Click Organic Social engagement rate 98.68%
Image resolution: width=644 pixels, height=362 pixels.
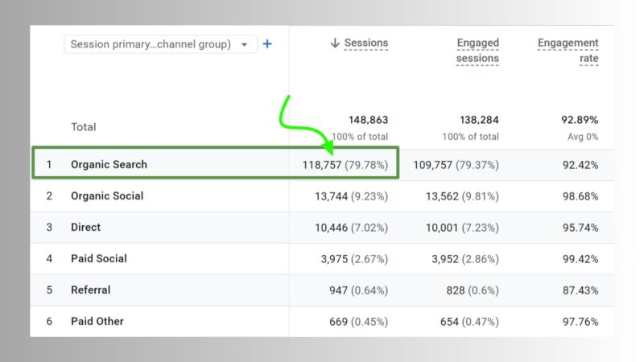580,196
